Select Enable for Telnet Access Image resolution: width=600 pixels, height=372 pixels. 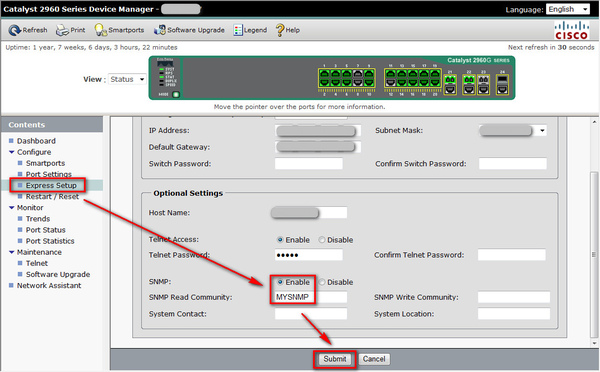280,240
